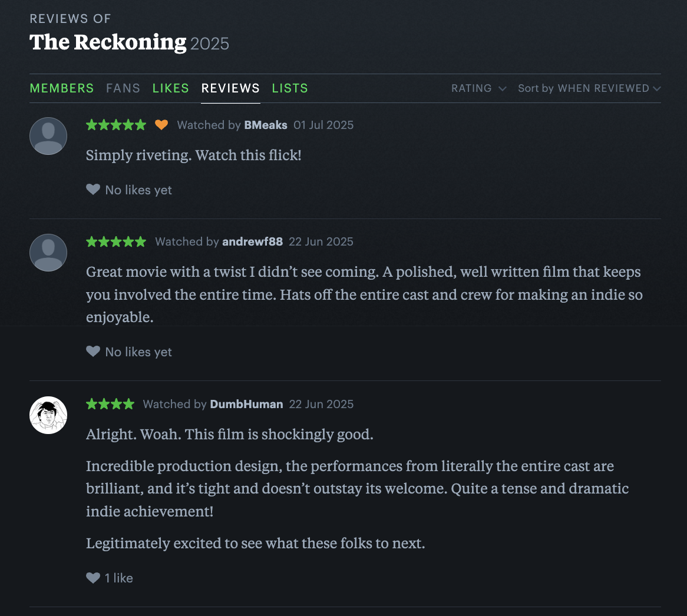
Task: Click heart icon on DumbHuman's review
Action: [93, 578]
